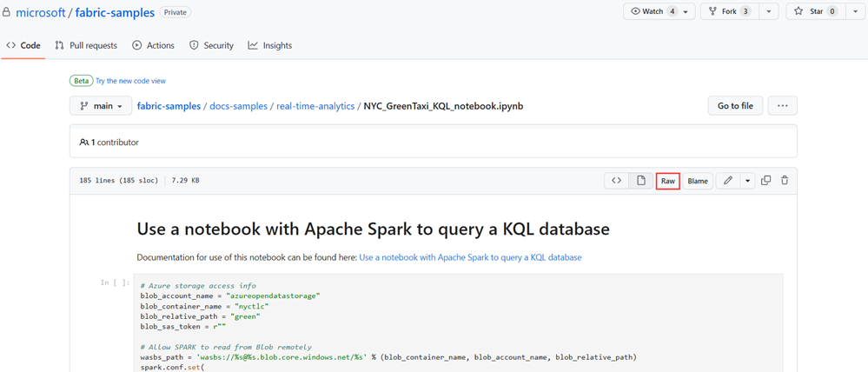
Task: Click the rendered file view icon
Action: [x=640, y=181]
